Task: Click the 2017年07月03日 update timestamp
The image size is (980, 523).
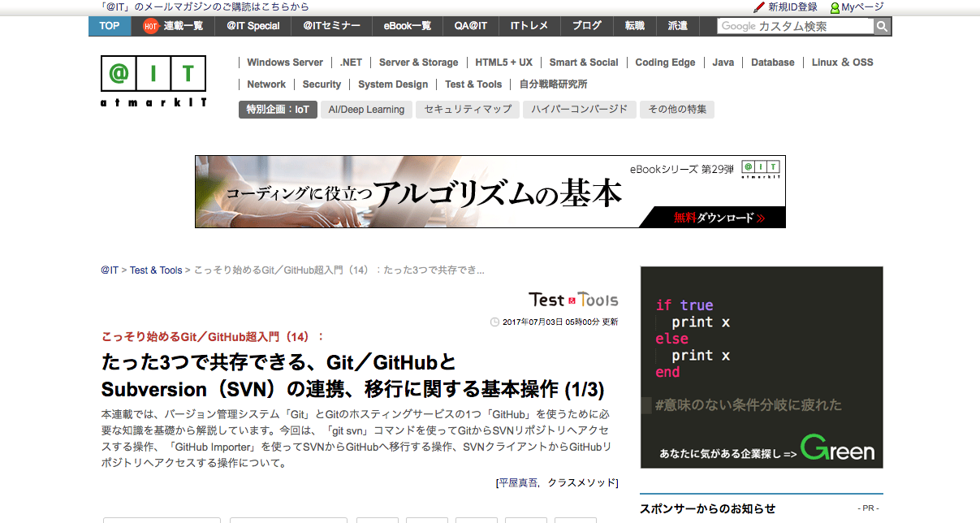Action: point(560,322)
